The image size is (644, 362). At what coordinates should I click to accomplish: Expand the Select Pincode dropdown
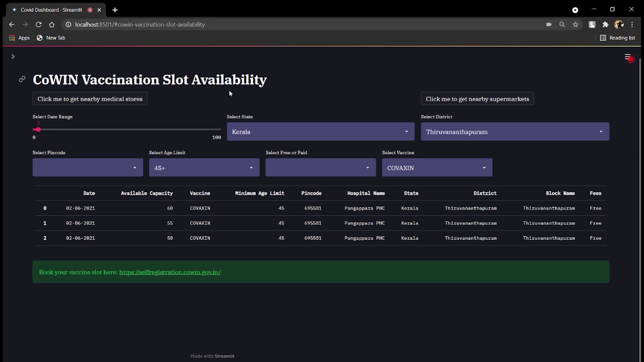point(88,168)
